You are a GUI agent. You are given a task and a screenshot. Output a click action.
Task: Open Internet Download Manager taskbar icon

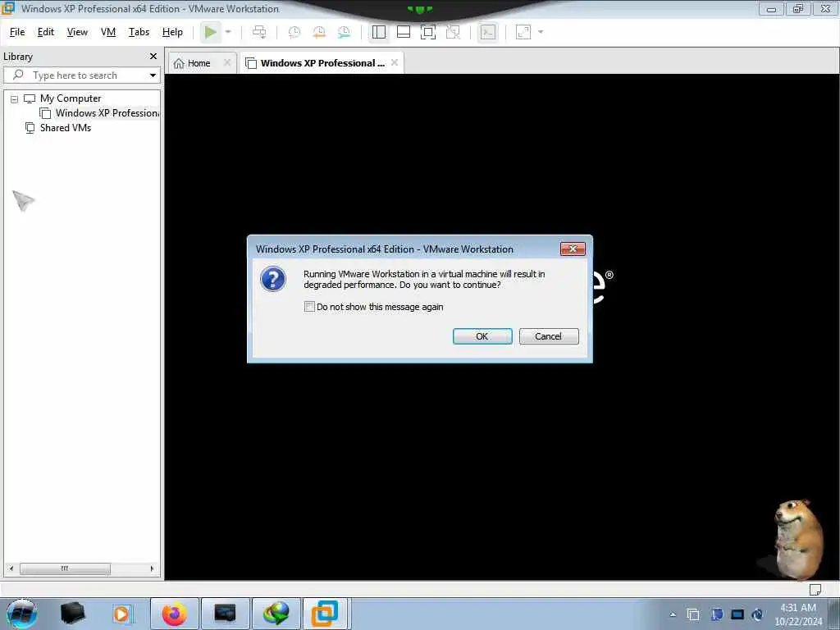tap(276, 614)
